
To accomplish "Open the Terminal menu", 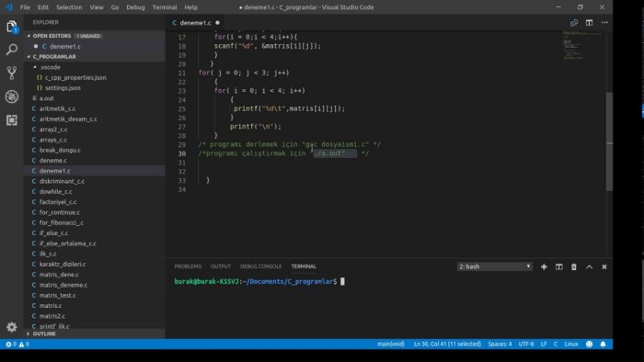I will 165,7.
